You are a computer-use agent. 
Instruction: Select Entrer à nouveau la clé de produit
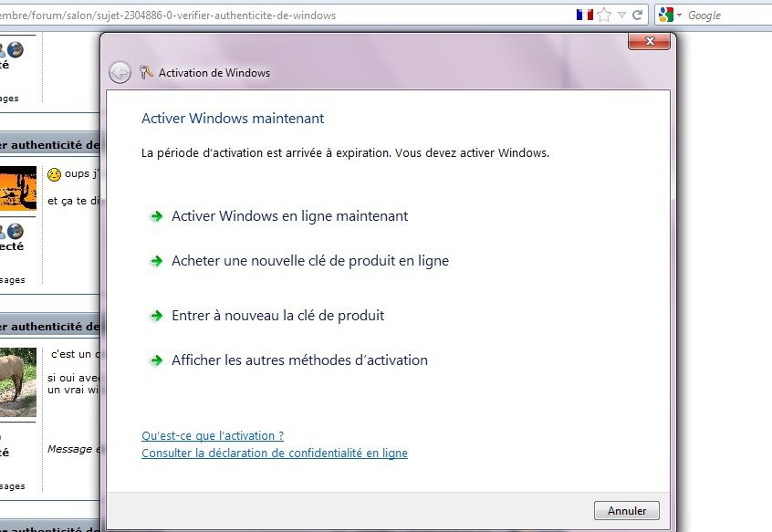(x=277, y=316)
